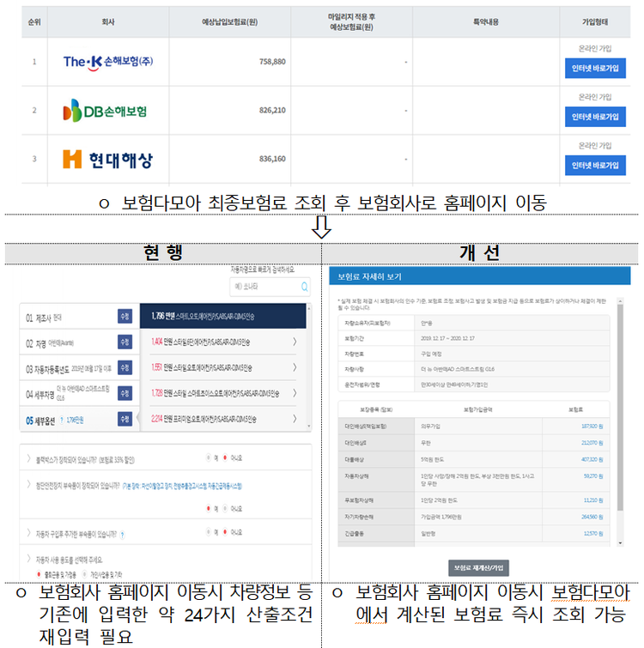Click the 예상납입보험료(원) column header
Screen dimensions: 644x648
230,22
